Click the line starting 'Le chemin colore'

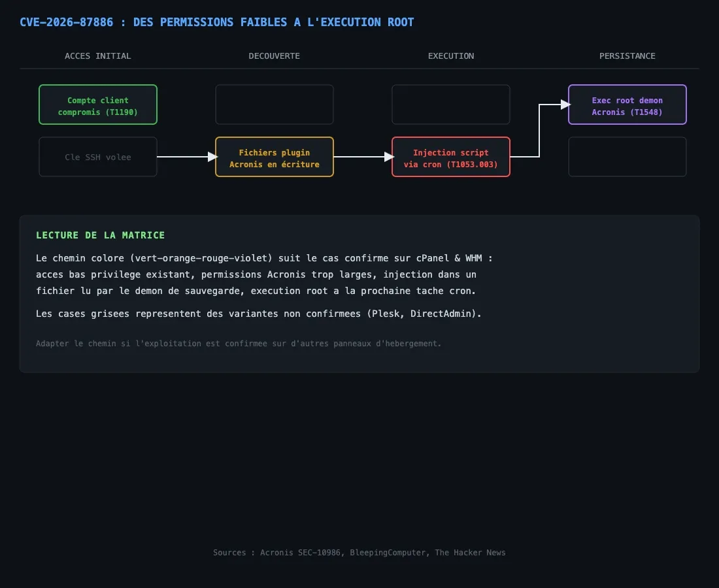coord(264,258)
